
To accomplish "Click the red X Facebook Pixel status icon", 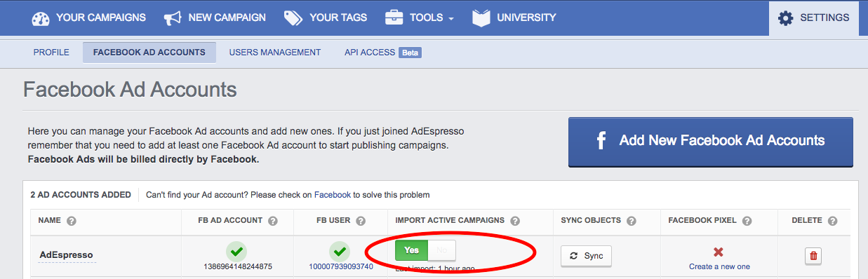I will (719, 252).
